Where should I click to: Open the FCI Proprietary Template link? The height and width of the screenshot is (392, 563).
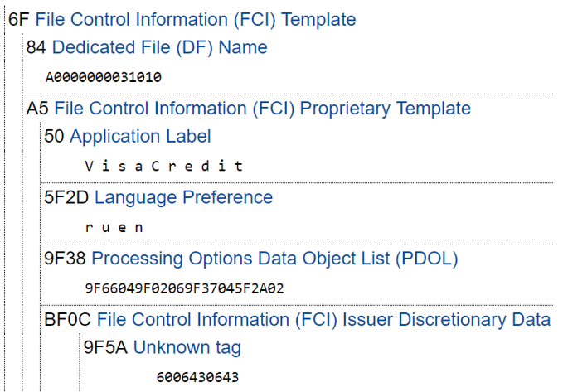click(x=262, y=109)
